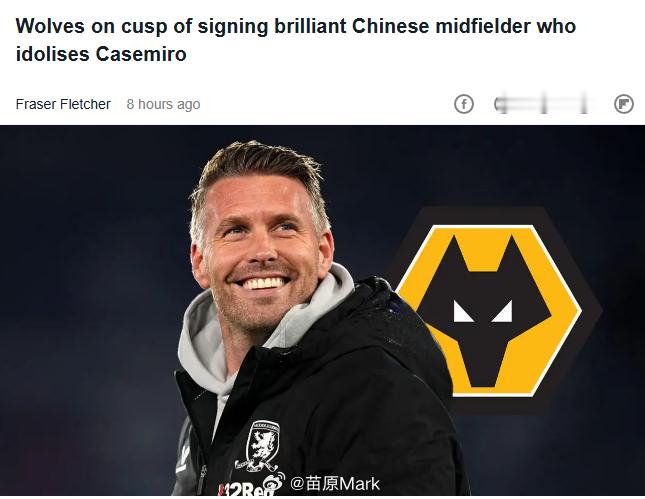
Task: Open the author Fraser Fletcher's profile
Action: click(x=63, y=104)
